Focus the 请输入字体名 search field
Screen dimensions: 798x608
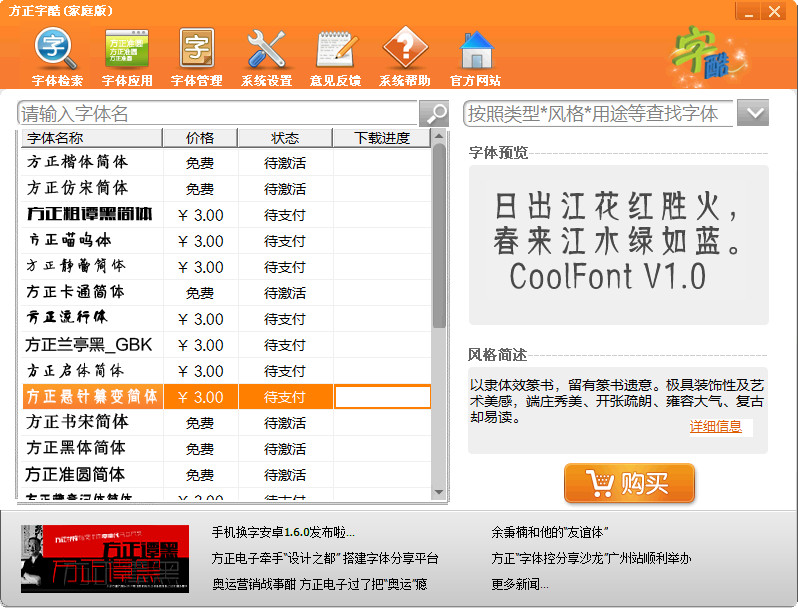pyautogui.click(x=218, y=113)
